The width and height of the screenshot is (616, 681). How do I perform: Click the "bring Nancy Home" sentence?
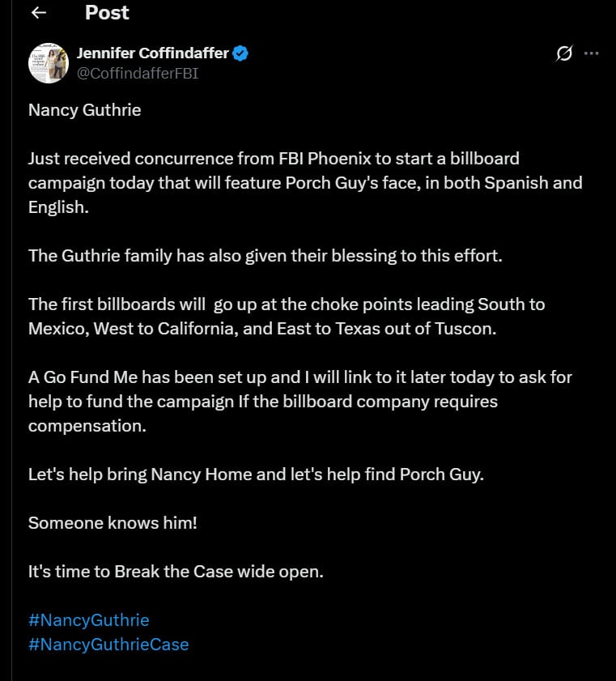256,474
